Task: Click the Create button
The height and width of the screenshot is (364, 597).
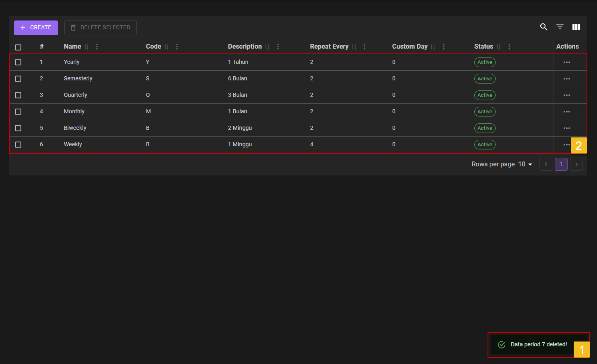Action: coord(36,28)
